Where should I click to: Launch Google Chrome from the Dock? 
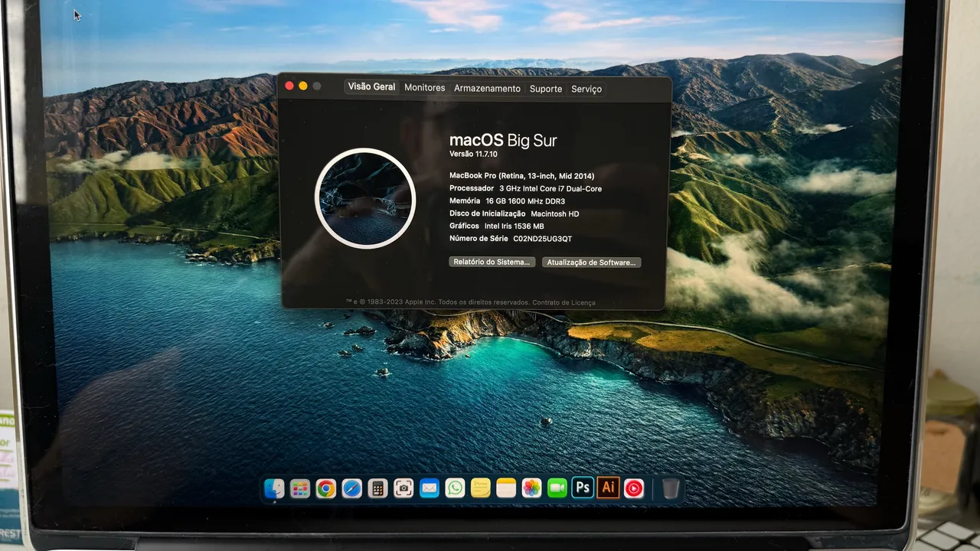[326, 488]
